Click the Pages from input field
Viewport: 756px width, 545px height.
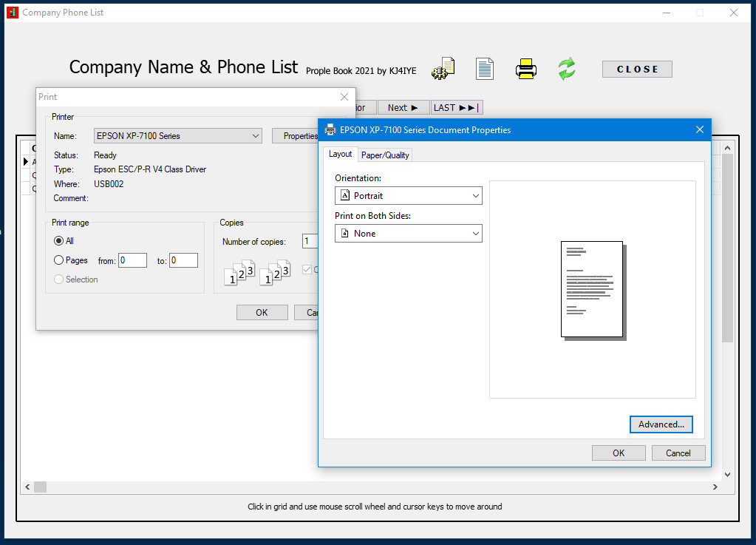[x=132, y=260]
